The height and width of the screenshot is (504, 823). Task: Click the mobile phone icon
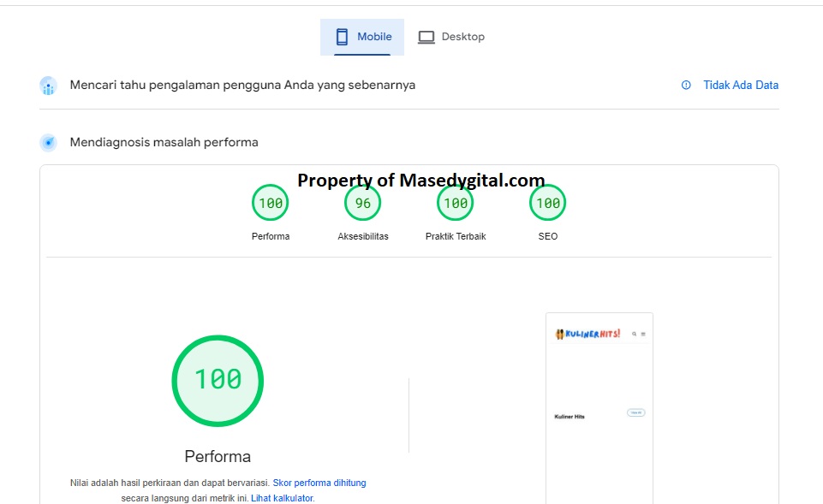click(x=342, y=37)
